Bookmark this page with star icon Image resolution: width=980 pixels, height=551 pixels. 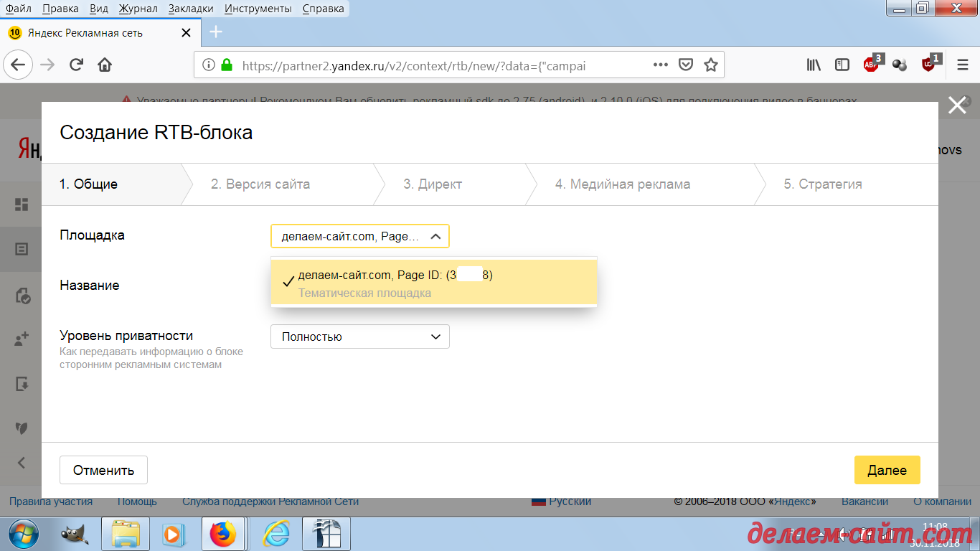click(x=710, y=65)
